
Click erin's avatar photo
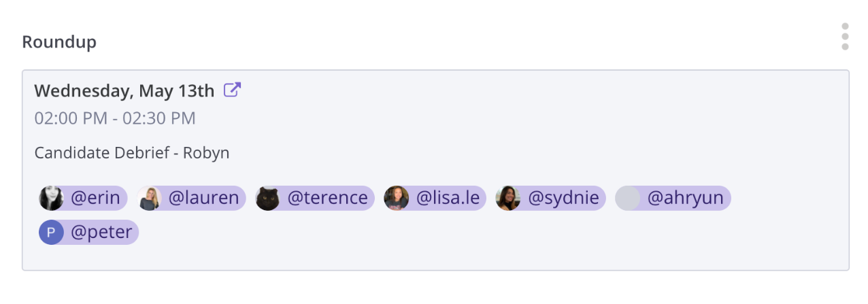(51, 198)
